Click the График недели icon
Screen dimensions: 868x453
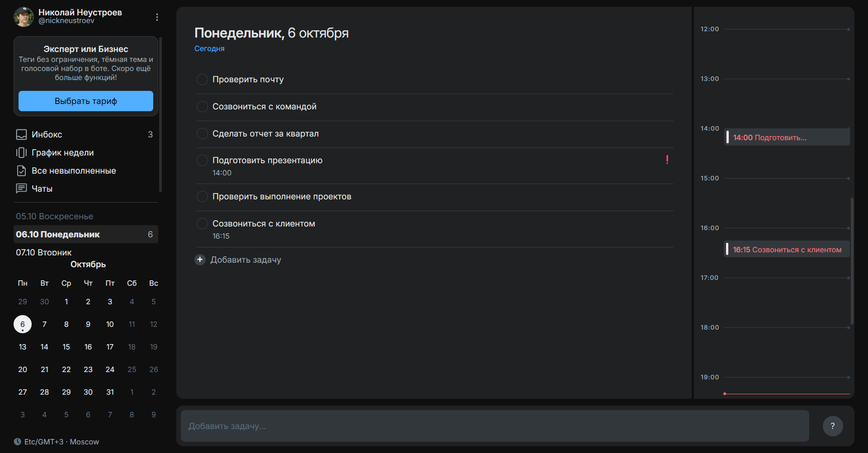click(21, 153)
